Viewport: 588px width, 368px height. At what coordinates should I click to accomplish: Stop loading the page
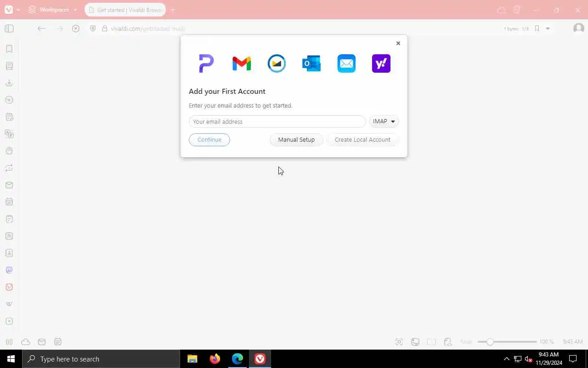tap(76, 29)
